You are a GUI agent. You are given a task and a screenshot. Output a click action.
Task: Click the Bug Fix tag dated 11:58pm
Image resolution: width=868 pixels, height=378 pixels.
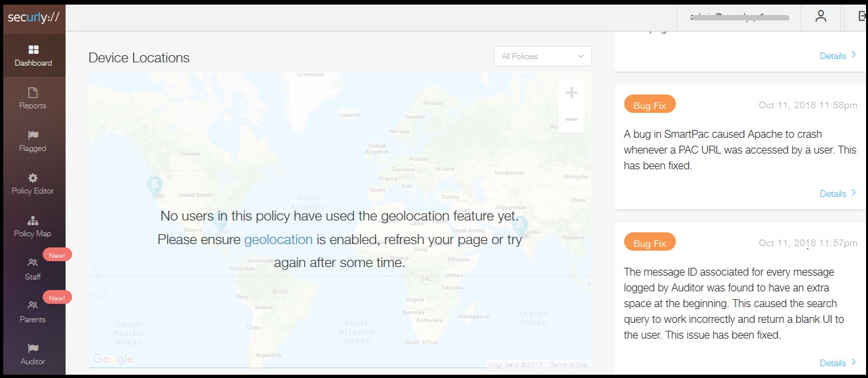pyautogui.click(x=650, y=105)
